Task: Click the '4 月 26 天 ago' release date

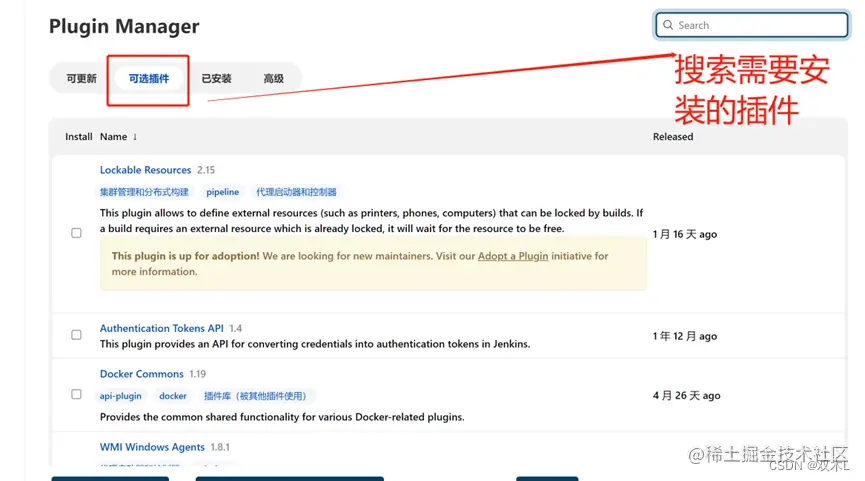Action: (x=686, y=396)
